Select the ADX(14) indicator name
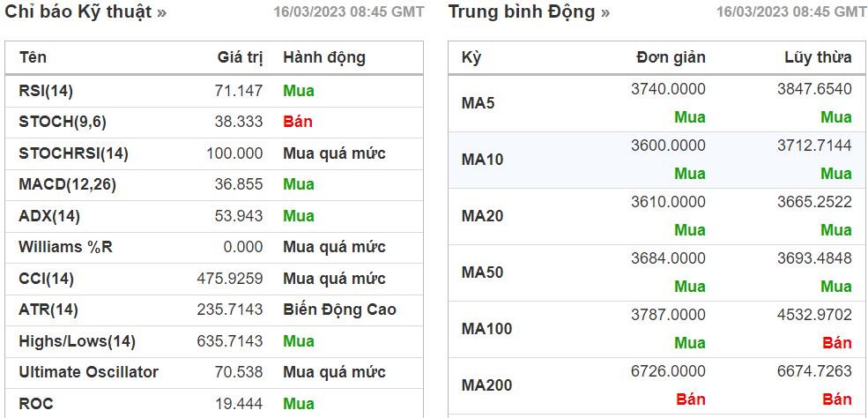 (x=49, y=216)
